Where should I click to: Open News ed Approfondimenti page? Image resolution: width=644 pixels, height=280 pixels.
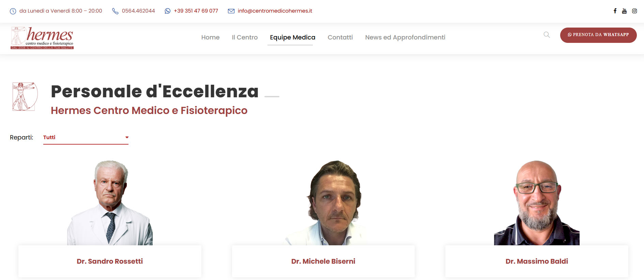click(405, 37)
